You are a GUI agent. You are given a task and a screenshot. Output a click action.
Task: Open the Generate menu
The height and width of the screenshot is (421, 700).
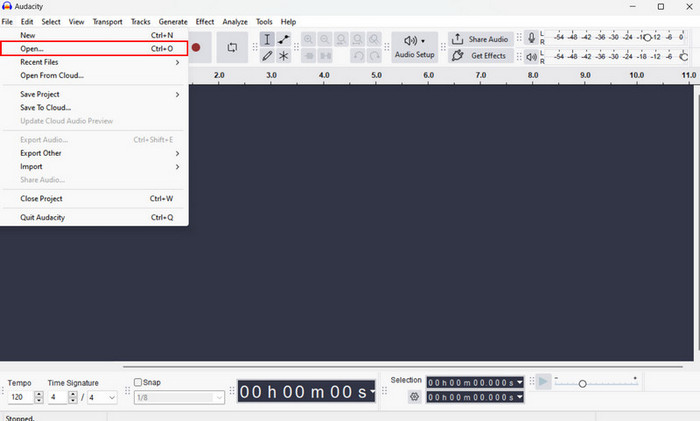pos(173,21)
